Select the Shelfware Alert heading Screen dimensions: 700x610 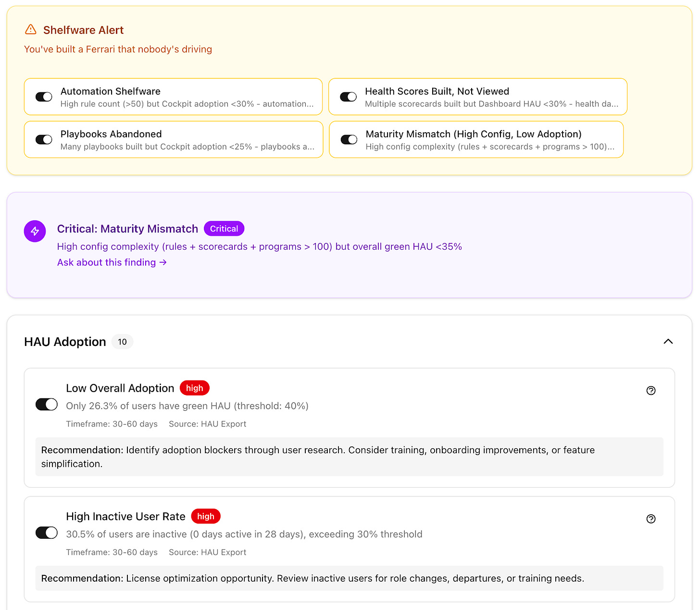pos(83,30)
